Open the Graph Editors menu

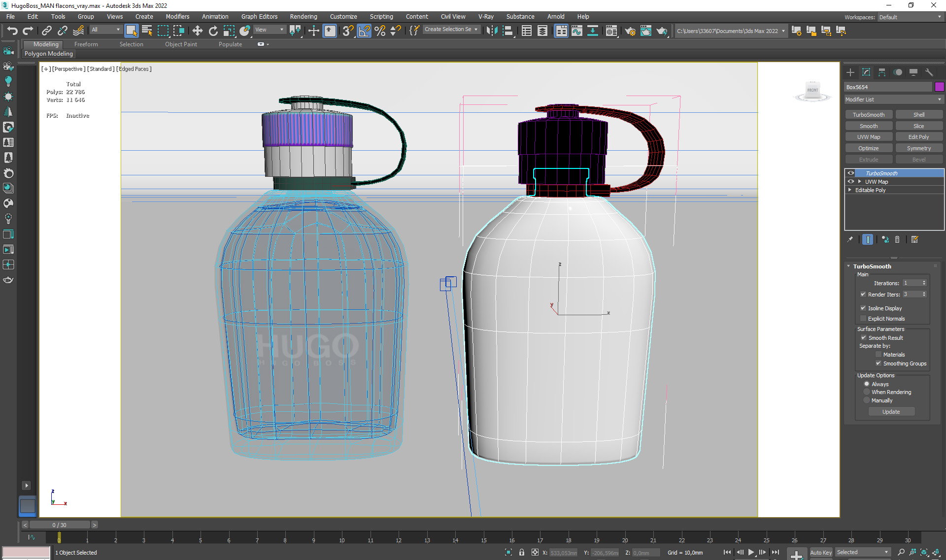259,17
